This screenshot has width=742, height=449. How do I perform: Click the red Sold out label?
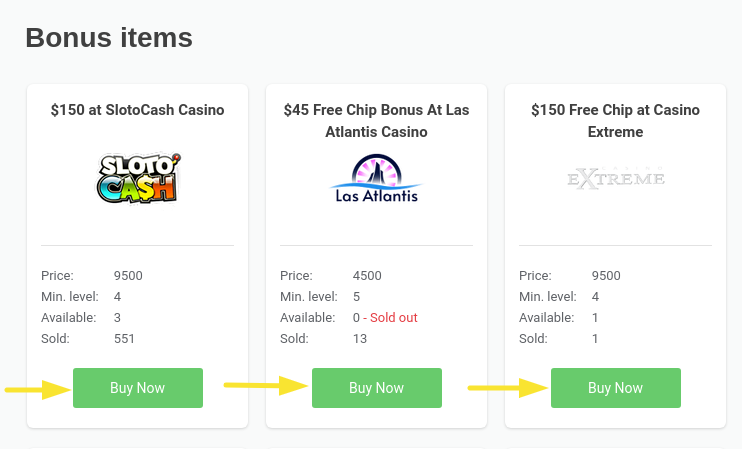(393, 318)
